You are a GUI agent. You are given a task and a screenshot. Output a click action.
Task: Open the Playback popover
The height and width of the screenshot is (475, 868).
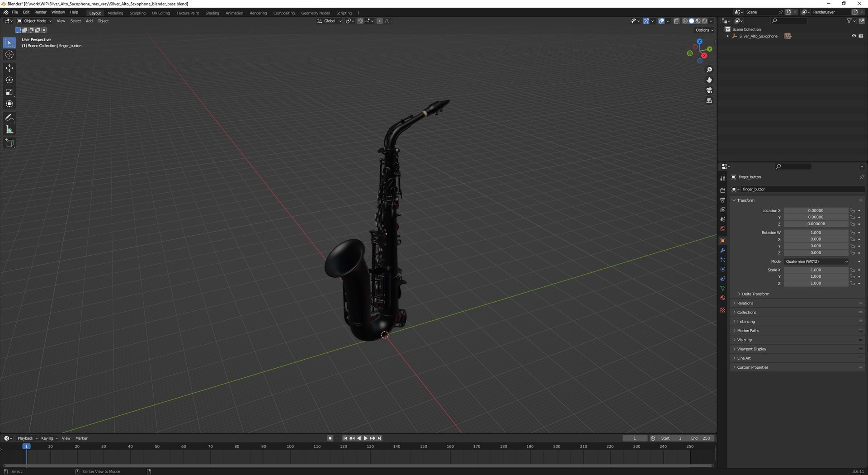28,438
